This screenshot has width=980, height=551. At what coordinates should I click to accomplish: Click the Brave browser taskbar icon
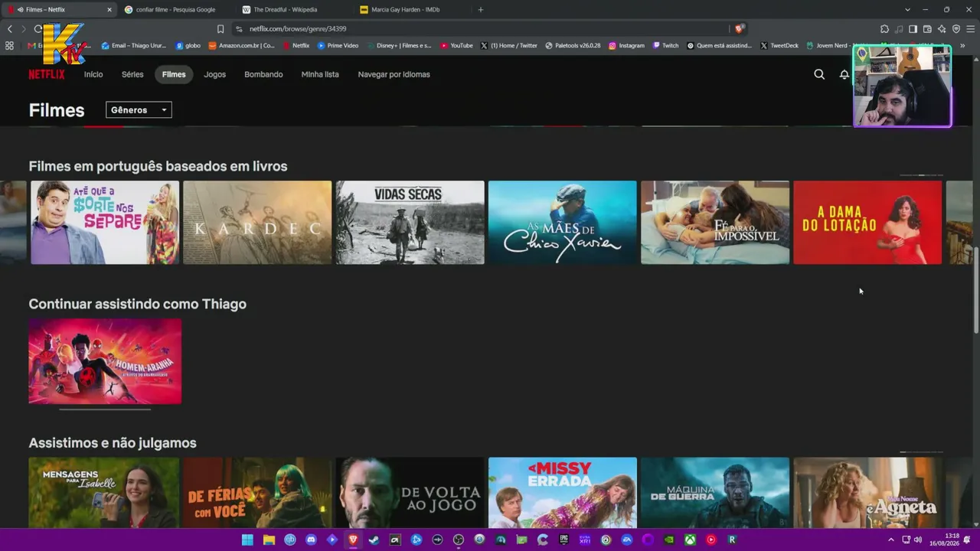pyautogui.click(x=353, y=540)
